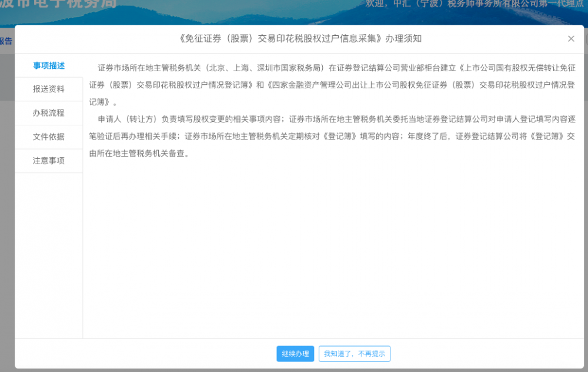Open the 报告 tab on the left edge
Screen dimensions: 588x372
(5, 41)
